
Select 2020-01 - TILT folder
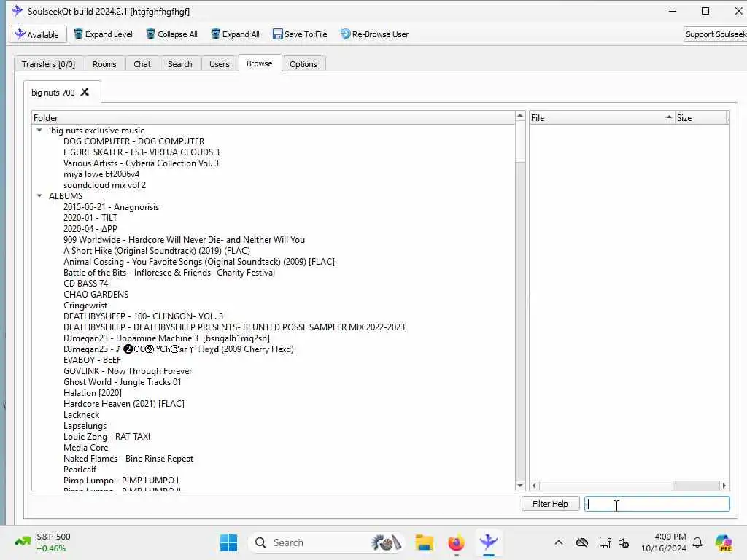pyautogui.click(x=90, y=217)
